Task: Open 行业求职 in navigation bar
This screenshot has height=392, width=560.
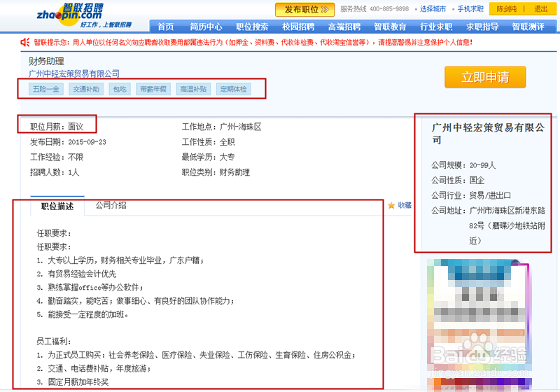Action: (x=436, y=27)
